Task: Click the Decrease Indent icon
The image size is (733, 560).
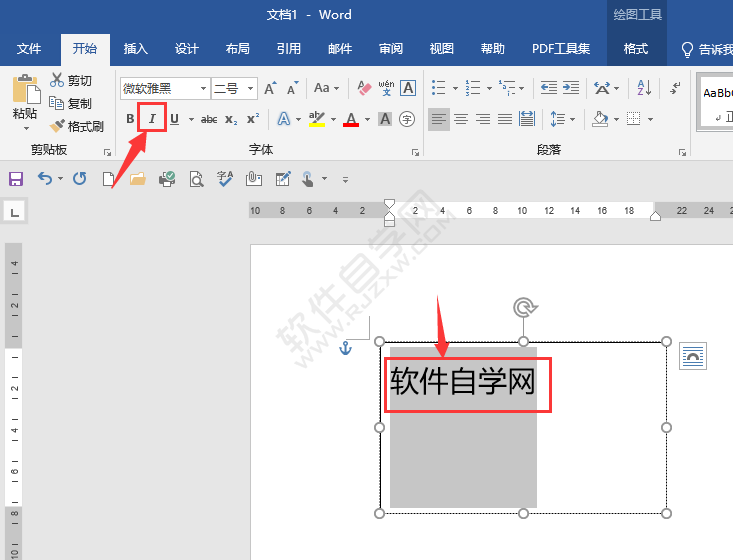Action: (x=549, y=88)
